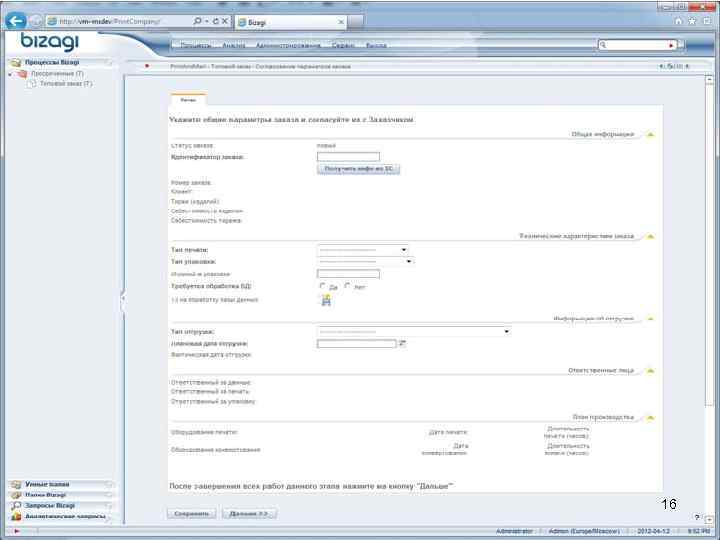The height and width of the screenshot is (540, 720).
Task: Expand the Запросы Bizagi panel header
Action: 60,506
